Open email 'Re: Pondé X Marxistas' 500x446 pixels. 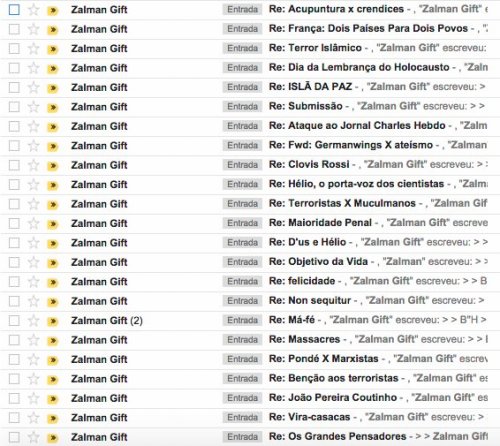324,359
